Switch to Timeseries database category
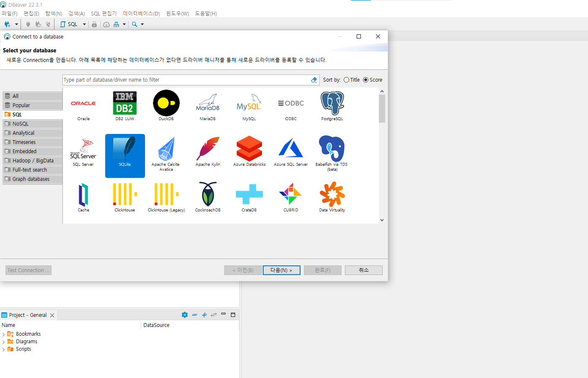The height and width of the screenshot is (378, 588). coord(33,142)
